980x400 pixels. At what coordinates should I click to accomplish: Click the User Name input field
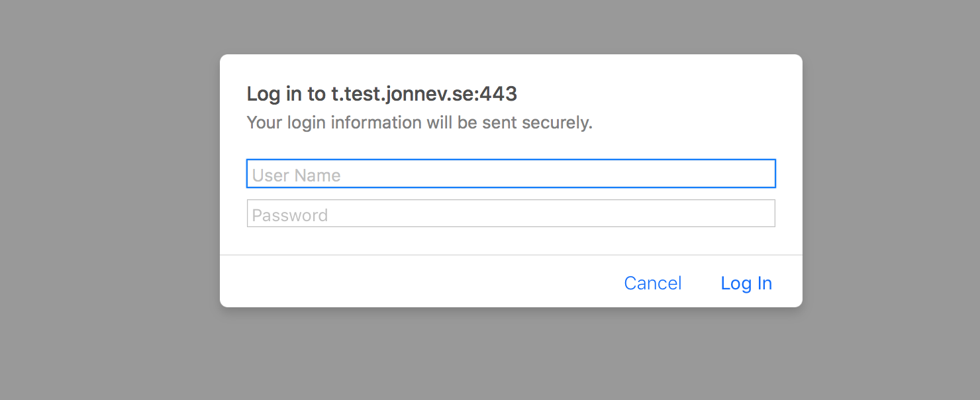pyautogui.click(x=511, y=174)
